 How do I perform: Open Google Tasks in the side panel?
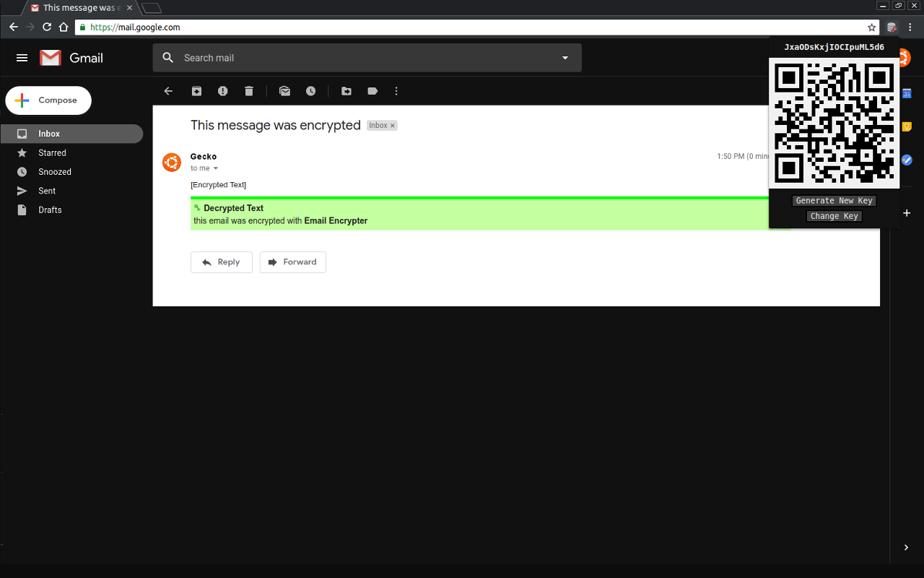[906, 160]
